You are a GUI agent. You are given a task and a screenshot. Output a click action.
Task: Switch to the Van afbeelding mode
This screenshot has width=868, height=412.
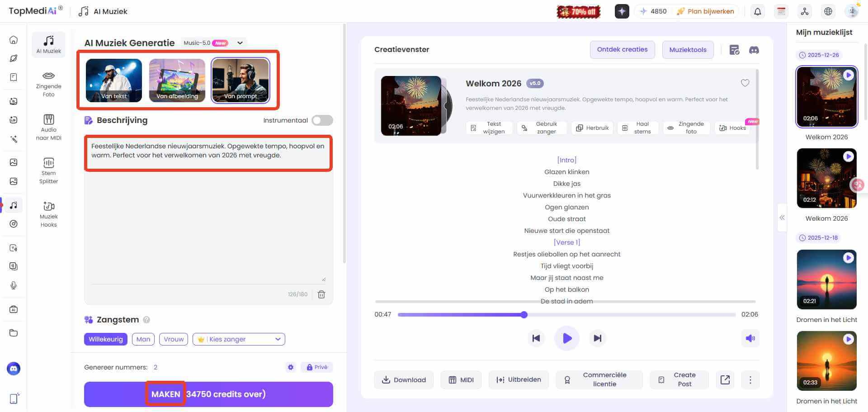177,81
